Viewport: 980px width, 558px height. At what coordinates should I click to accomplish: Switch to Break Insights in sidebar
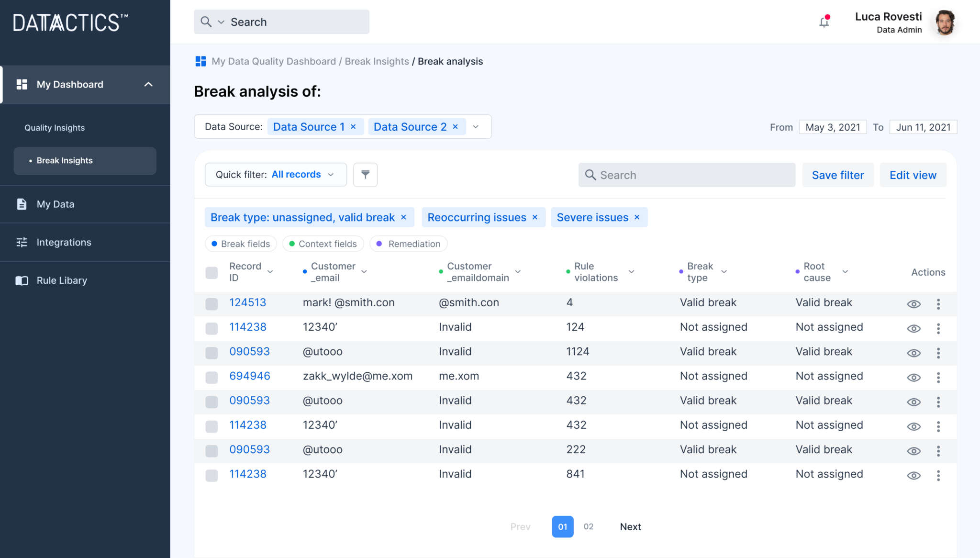tap(65, 161)
